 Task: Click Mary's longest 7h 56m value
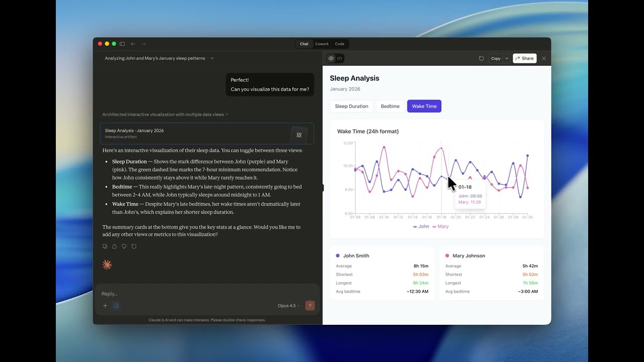pos(530,283)
